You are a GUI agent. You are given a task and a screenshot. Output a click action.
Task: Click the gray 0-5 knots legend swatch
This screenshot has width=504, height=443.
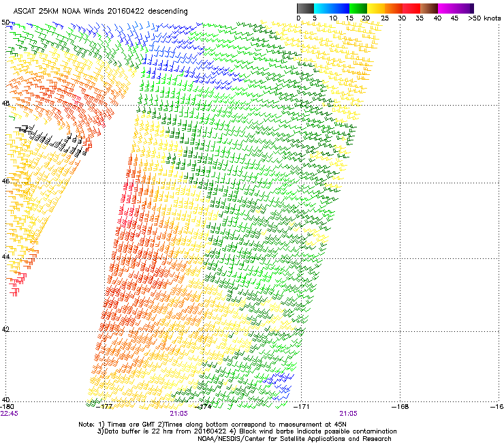pyautogui.click(x=305, y=8)
